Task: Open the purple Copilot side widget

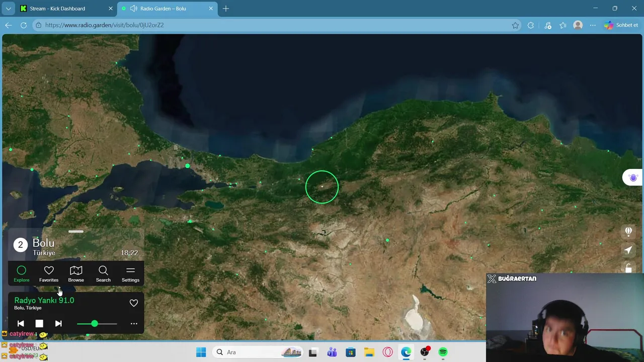Action: (633, 177)
